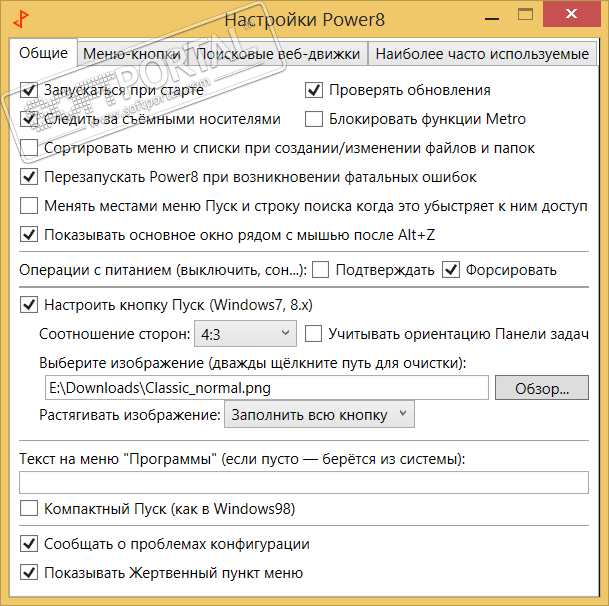Open the Поисковые веб-движки tab
609x606 pixels.
[278, 54]
